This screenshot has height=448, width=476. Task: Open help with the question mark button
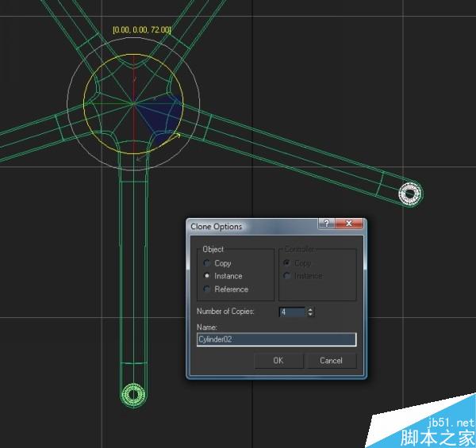click(327, 224)
